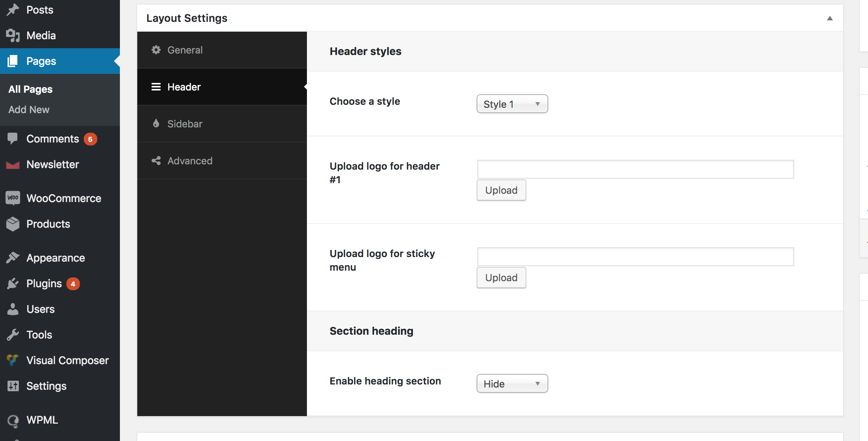Switch to the General settings tab
Screen dimensions: 868x441
tap(185, 50)
